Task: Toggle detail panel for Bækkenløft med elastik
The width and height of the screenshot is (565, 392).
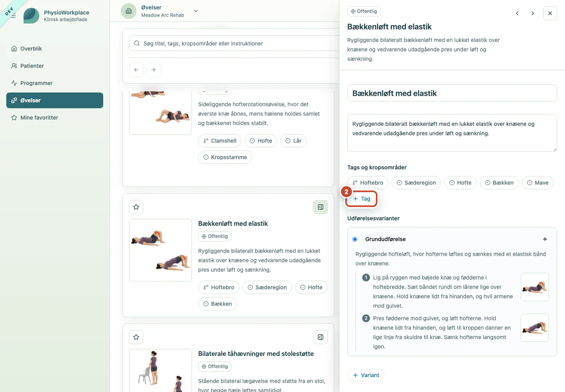Action: (x=321, y=207)
